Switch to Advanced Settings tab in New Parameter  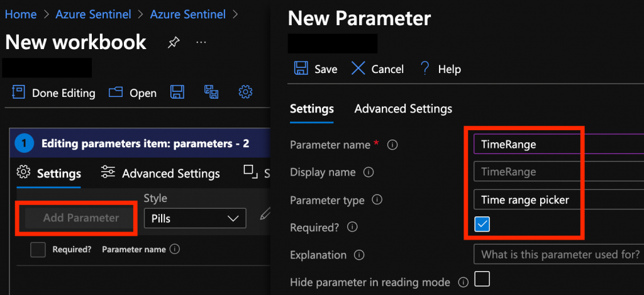point(403,109)
